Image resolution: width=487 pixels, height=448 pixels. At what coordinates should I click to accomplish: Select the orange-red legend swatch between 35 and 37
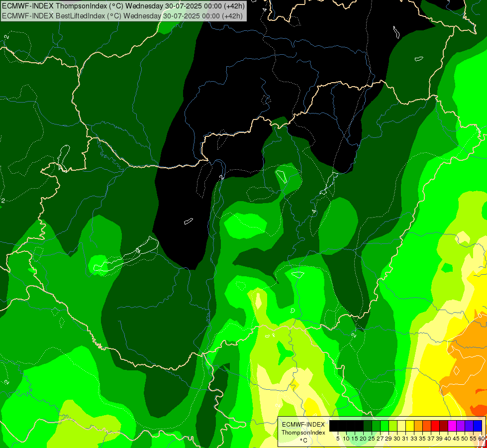[x=427, y=426]
